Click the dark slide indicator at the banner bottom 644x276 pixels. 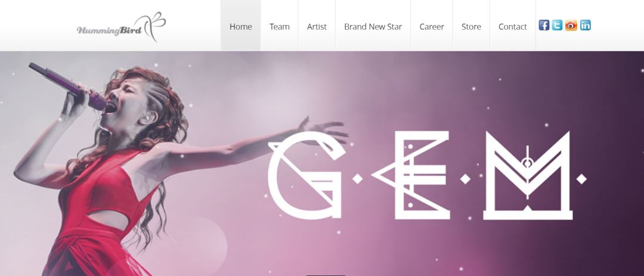pos(326,275)
